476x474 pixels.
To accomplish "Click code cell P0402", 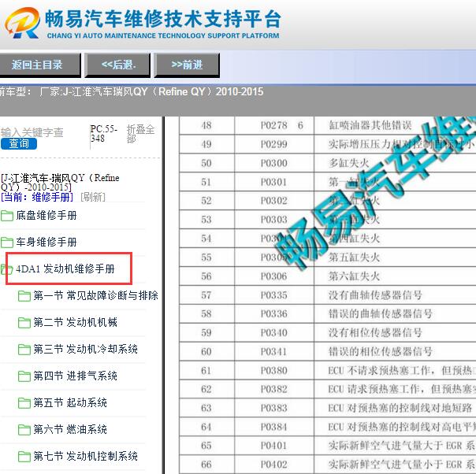I will click(x=274, y=465).
